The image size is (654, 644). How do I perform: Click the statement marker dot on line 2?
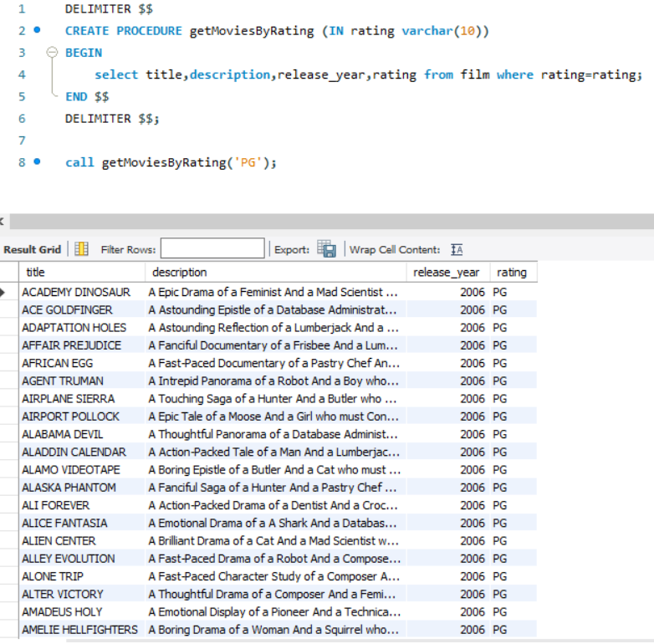click(37, 29)
